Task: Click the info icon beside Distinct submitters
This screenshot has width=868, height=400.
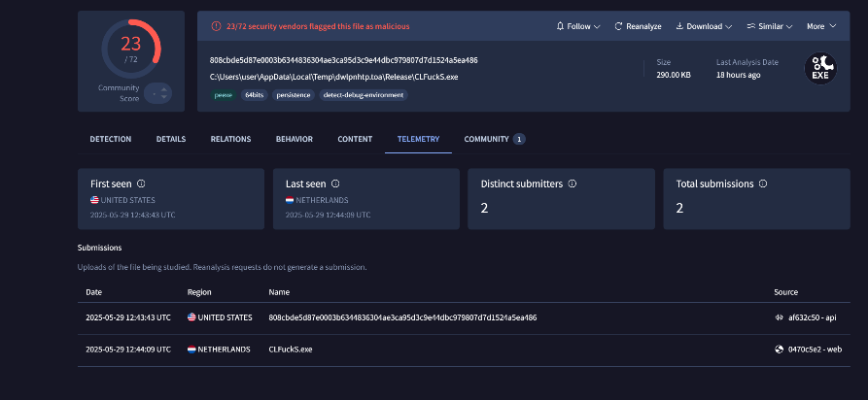Action: click(x=573, y=183)
